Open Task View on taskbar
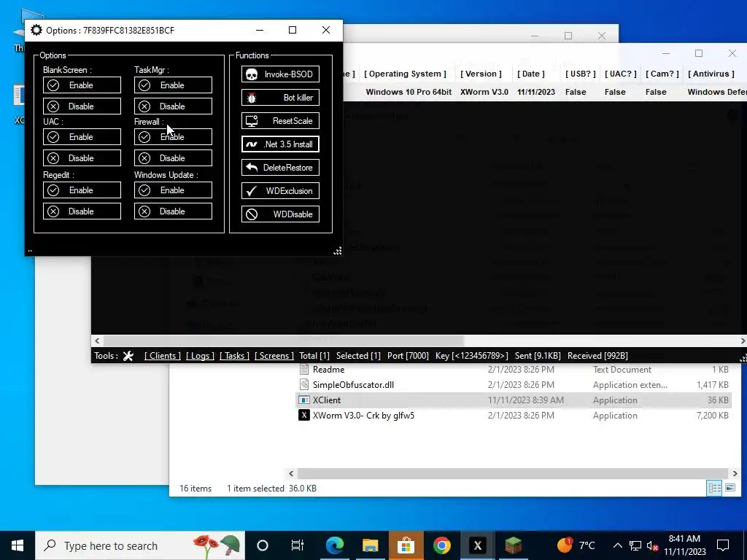Viewport: 747px width, 560px height. coord(298,545)
